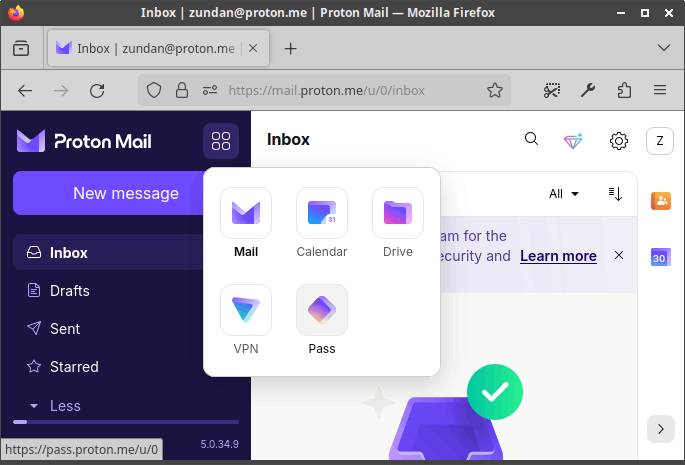
Task: Open the Starred folder
Action: pyautogui.click(x=126, y=367)
